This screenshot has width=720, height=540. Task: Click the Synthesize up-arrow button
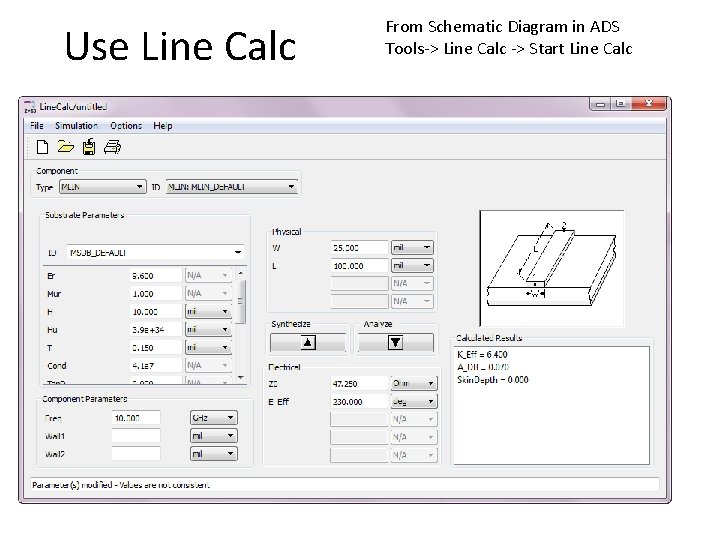click(x=308, y=343)
